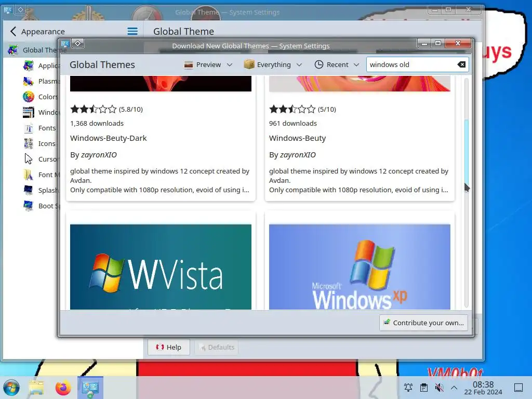
Task: Open the Window Decorations sidebar icon
Action: click(29, 112)
